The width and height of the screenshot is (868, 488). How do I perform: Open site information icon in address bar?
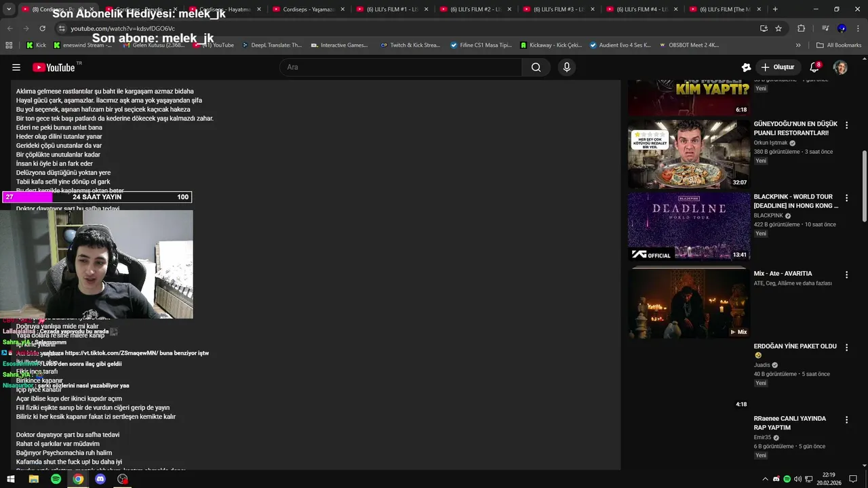(62, 28)
